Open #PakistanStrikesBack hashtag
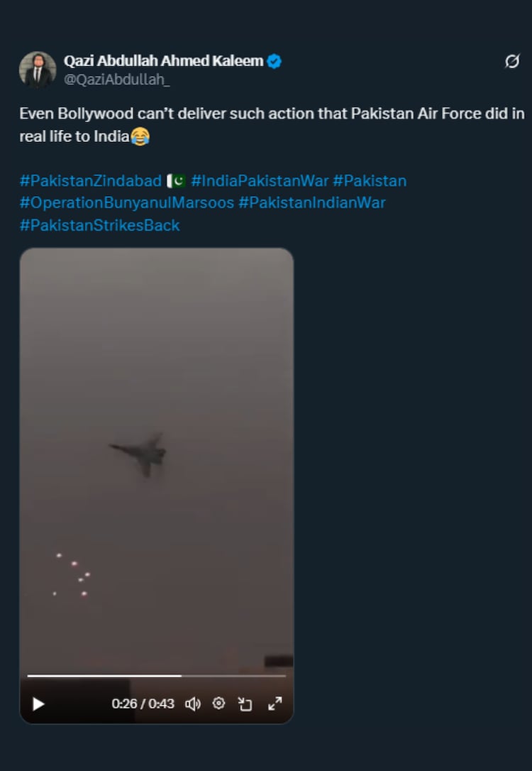Viewport: 532px width, 771px height. click(99, 226)
